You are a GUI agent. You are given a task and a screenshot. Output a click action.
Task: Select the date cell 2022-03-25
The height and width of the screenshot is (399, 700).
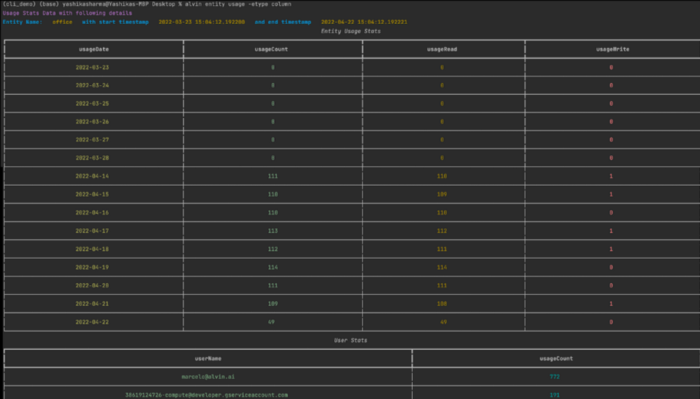tap(92, 104)
